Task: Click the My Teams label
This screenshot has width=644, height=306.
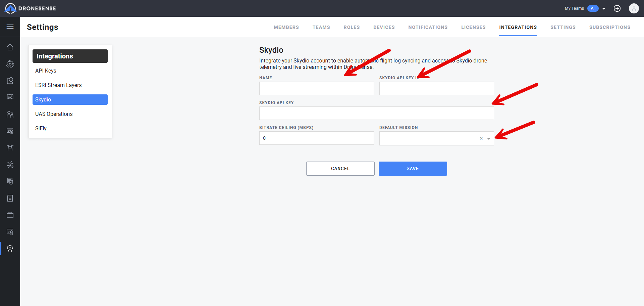Action: pos(574,8)
